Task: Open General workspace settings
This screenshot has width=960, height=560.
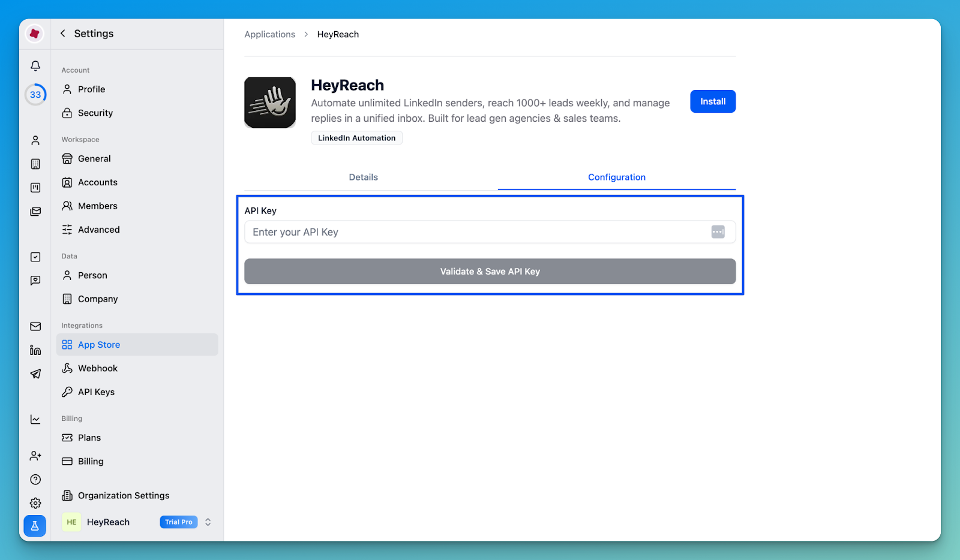Action: (x=137, y=159)
